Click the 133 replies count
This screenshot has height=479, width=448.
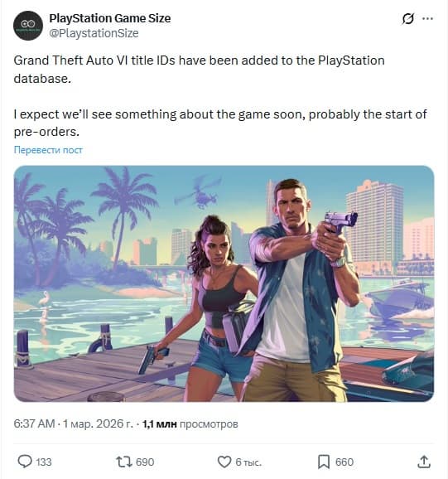(44, 462)
